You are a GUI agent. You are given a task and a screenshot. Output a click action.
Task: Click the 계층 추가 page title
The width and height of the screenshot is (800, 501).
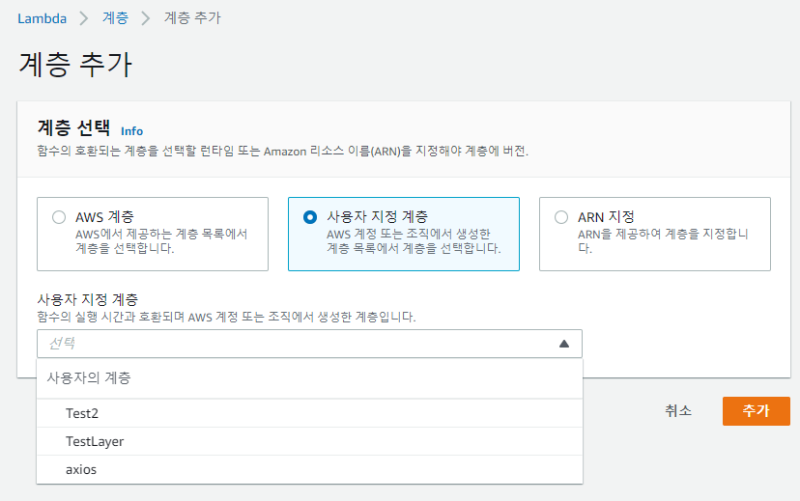(75, 63)
